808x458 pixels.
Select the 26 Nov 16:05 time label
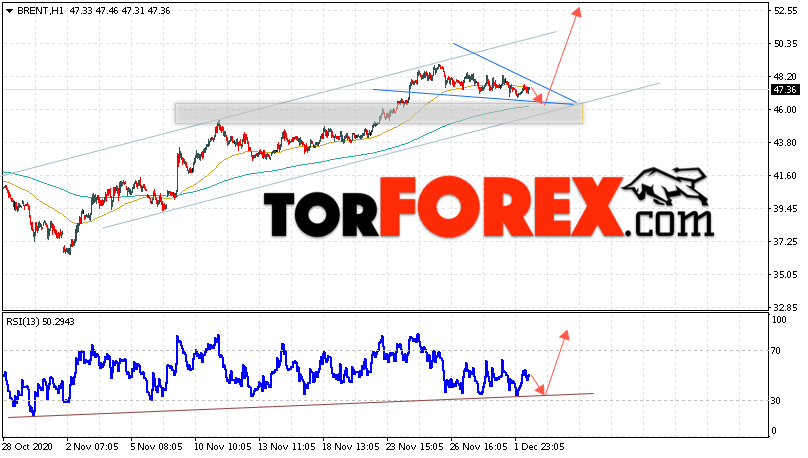[x=479, y=447]
